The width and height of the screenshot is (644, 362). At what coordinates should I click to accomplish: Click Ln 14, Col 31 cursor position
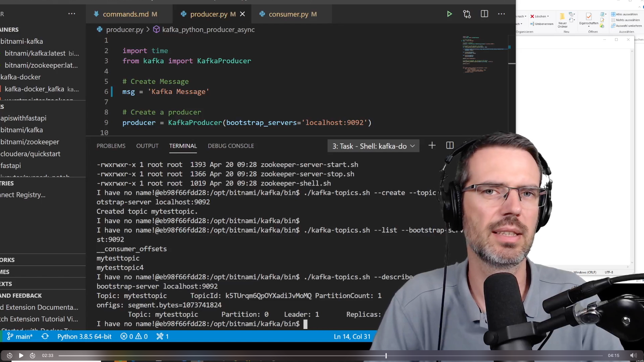pos(352,336)
